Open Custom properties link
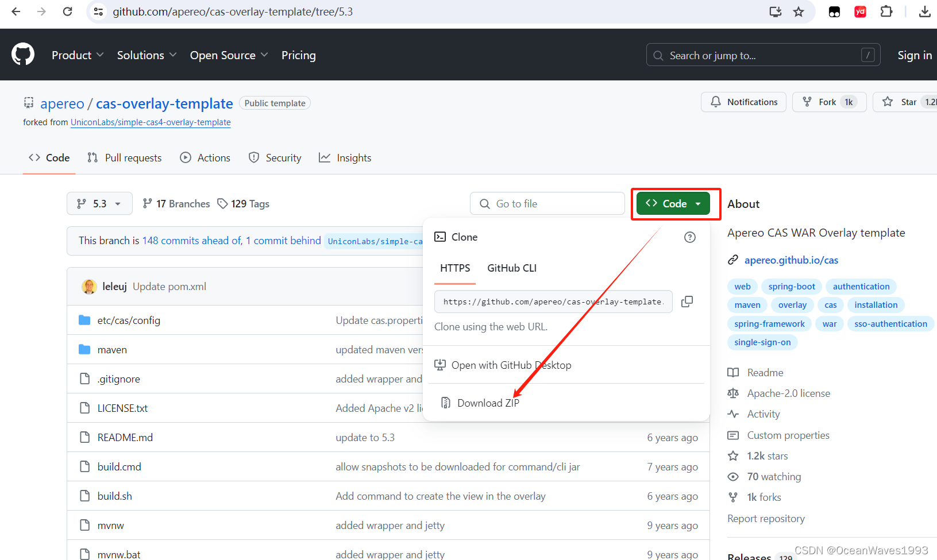The height and width of the screenshot is (560, 937). pos(788,435)
